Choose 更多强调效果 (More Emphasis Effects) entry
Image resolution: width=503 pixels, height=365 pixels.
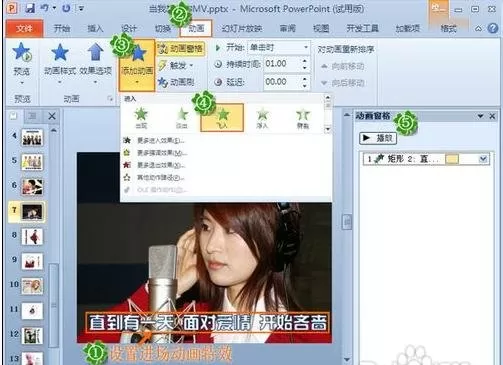click(x=155, y=153)
